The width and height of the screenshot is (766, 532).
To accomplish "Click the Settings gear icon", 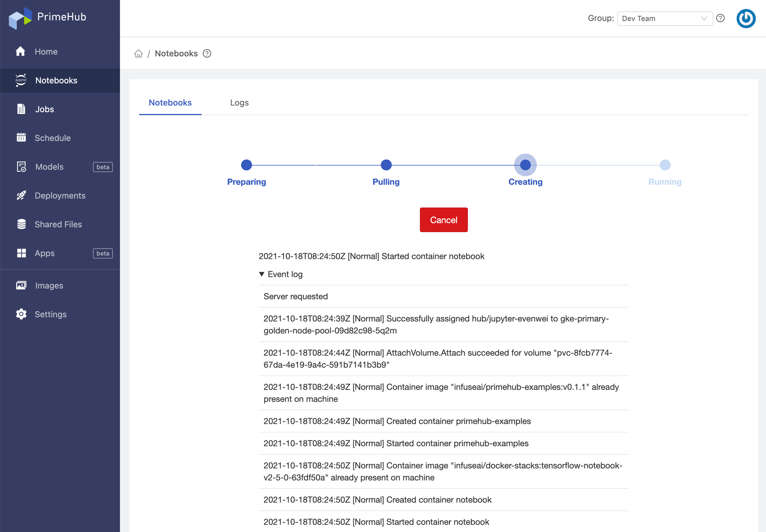I will click(21, 314).
